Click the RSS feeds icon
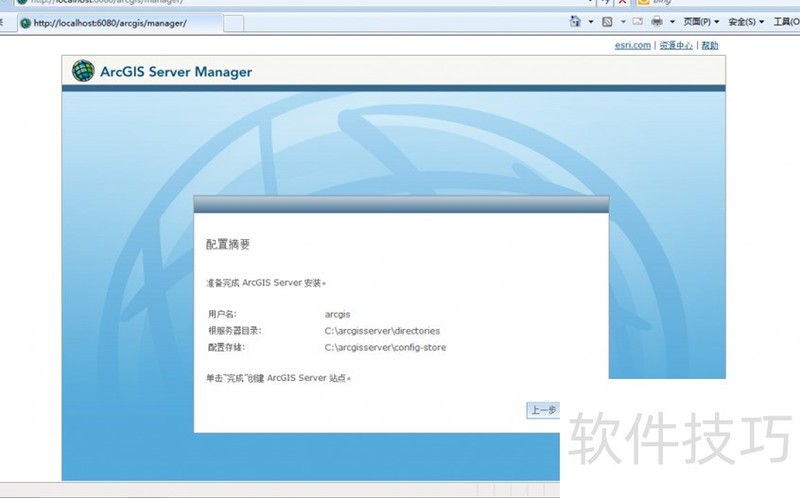 tap(606, 21)
